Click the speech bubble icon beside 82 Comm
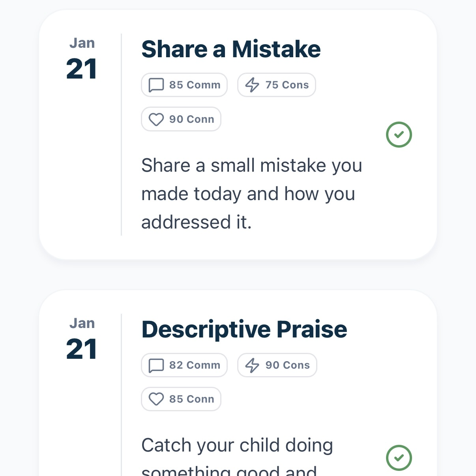This screenshot has height=476, width=476. pos(156,365)
